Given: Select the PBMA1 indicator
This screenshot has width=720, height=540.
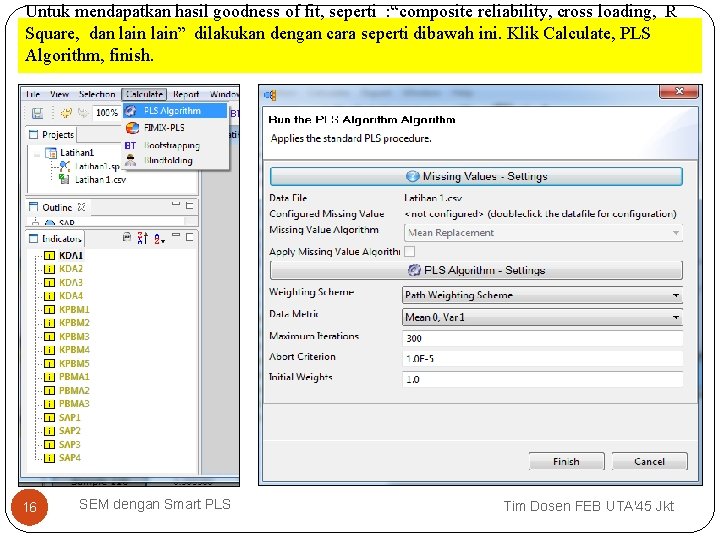Looking at the screenshot, I should pyautogui.click(x=74, y=377).
